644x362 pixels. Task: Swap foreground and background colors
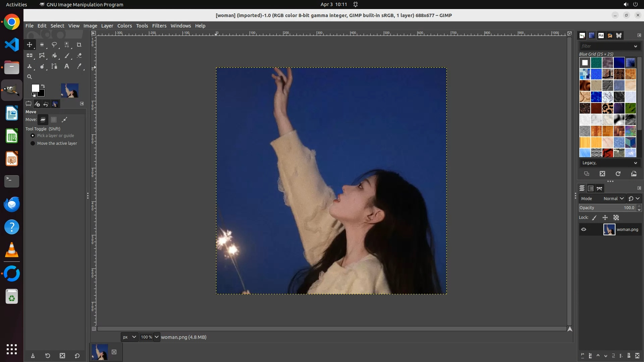tap(43, 86)
